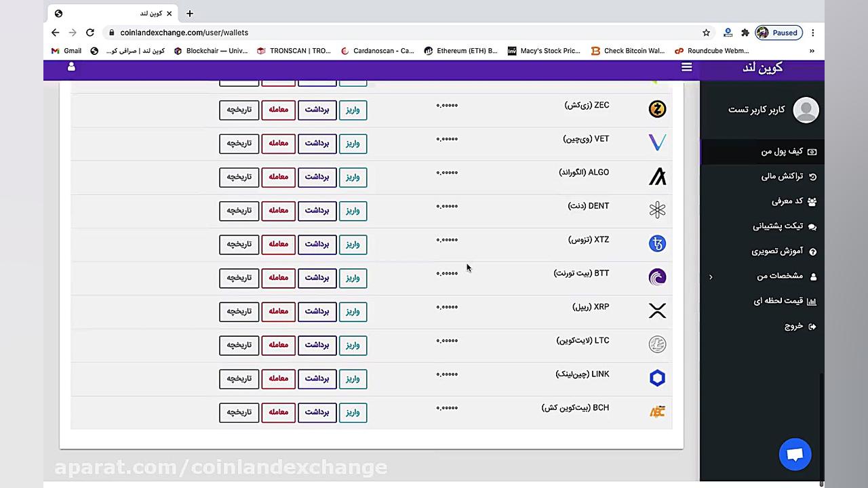
Task: Click تاریخچه history button for LTC
Action: click(x=239, y=345)
